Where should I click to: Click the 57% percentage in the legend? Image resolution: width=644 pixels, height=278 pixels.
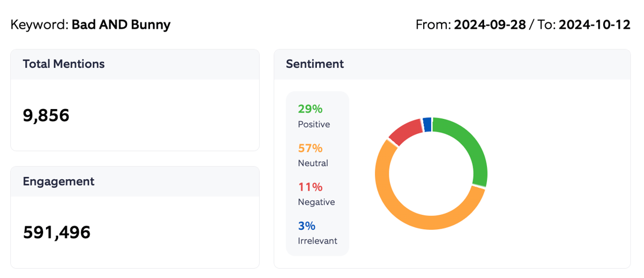(310, 148)
